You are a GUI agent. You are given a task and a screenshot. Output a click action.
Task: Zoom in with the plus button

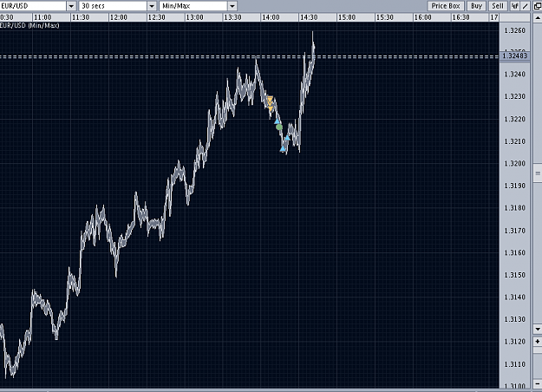click(x=538, y=342)
